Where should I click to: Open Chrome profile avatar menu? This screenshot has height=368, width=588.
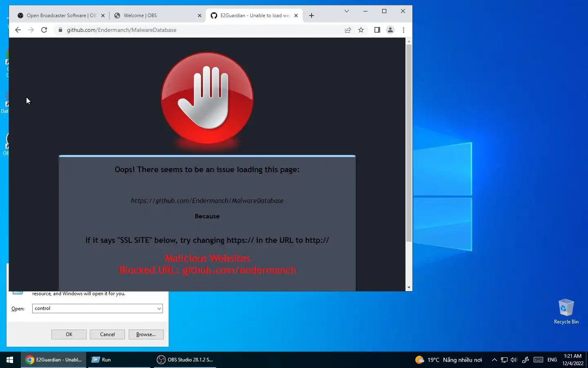[x=390, y=30]
